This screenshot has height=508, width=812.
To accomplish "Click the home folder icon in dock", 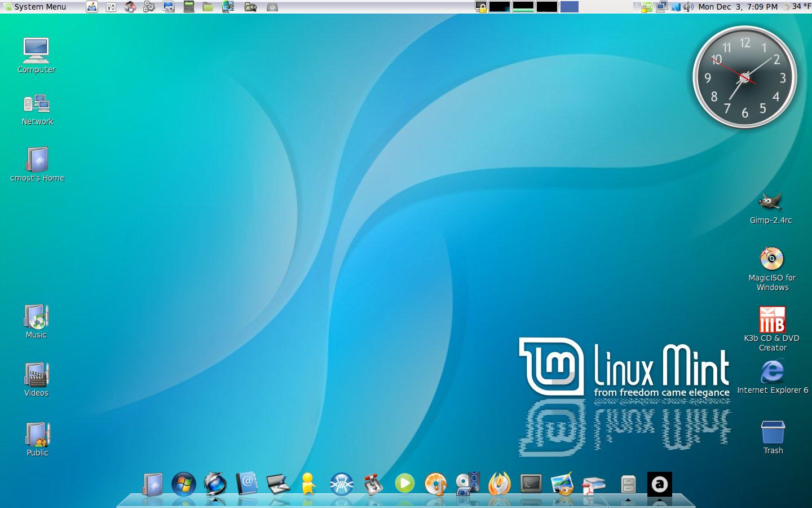I will tap(152, 484).
